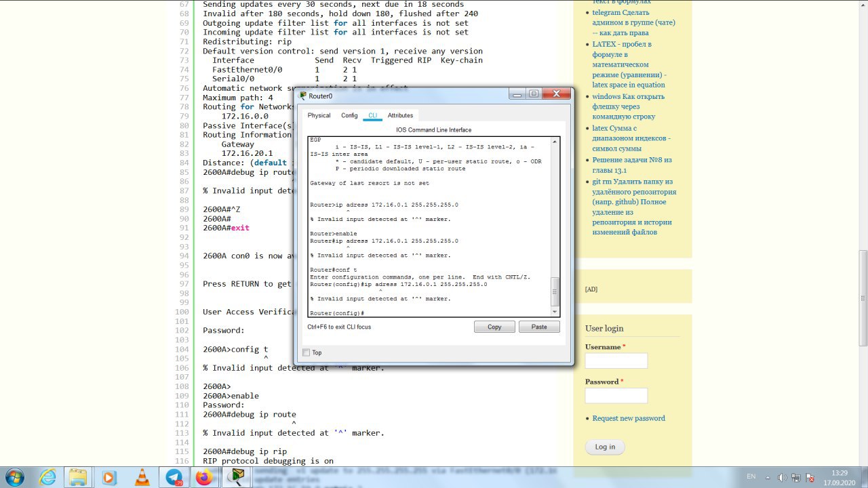The width and height of the screenshot is (868, 488).
Task: Click the Paste button in CLI
Action: [539, 327]
